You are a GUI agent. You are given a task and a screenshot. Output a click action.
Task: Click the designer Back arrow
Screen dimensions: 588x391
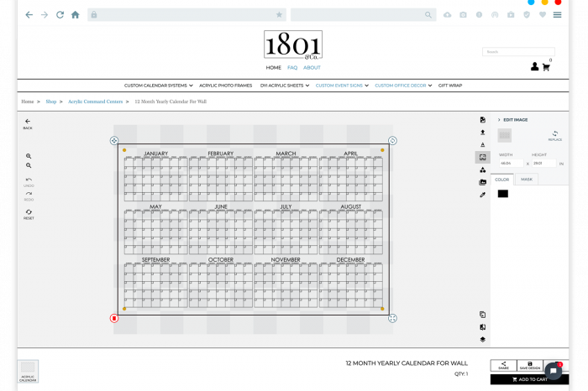point(28,122)
